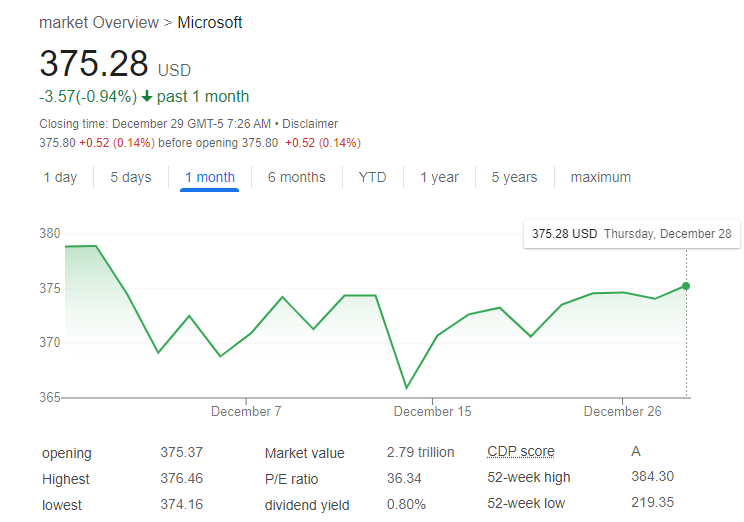Screen dimensions: 744x522
Task: Click the CDP score label
Action: pyautogui.click(x=521, y=451)
